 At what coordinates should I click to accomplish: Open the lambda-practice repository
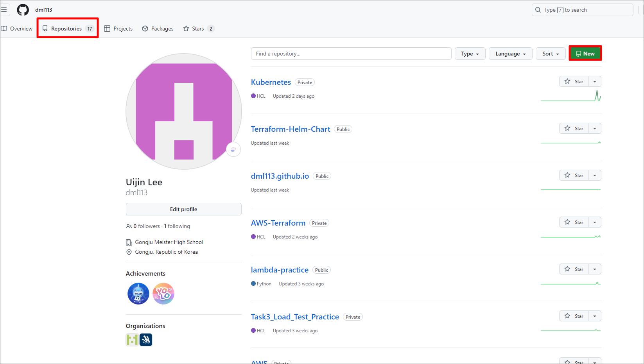point(280,270)
